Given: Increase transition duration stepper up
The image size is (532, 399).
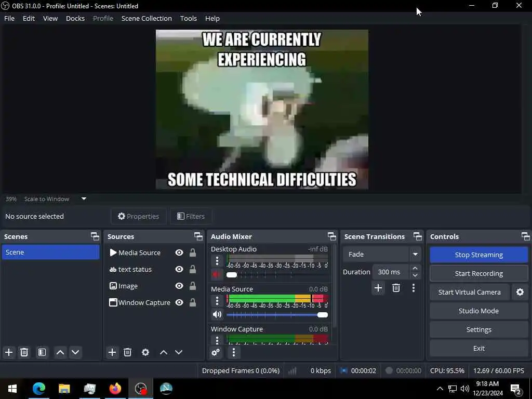Looking at the screenshot, I should [x=415, y=269].
